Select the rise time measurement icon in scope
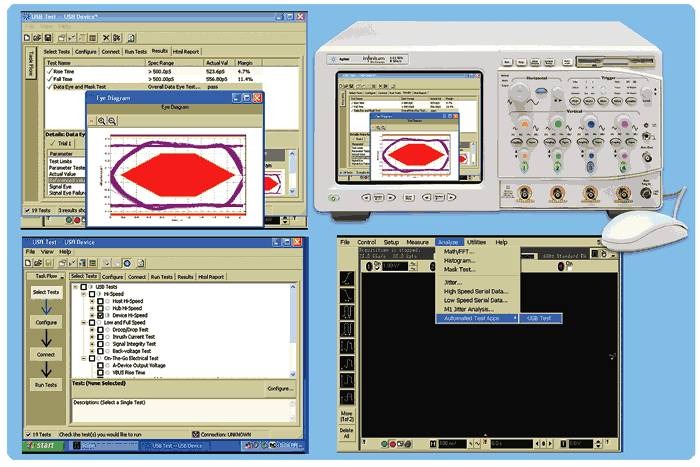Image resolution: width=700 pixels, height=467 pixels. pos(347,279)
